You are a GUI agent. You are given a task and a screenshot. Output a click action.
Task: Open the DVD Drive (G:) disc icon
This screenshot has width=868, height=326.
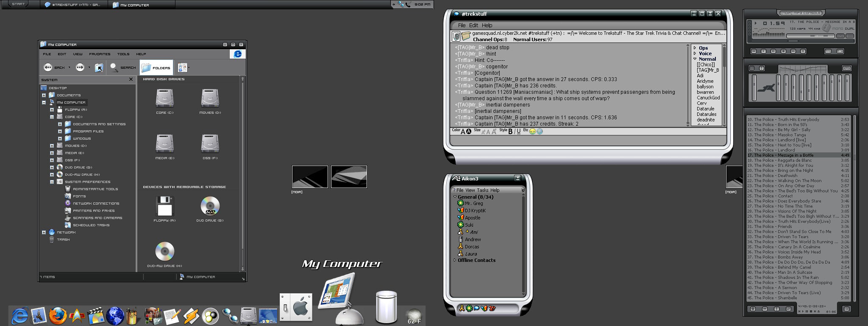click(x=210, y=206)
